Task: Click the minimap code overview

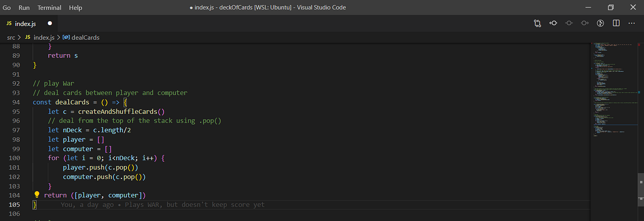Action: (614, 90)
